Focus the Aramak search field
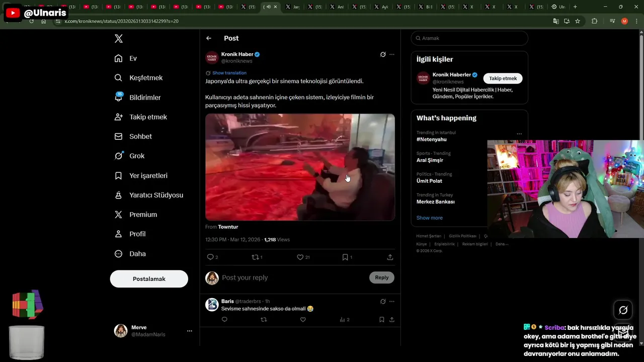 (469, 38)
